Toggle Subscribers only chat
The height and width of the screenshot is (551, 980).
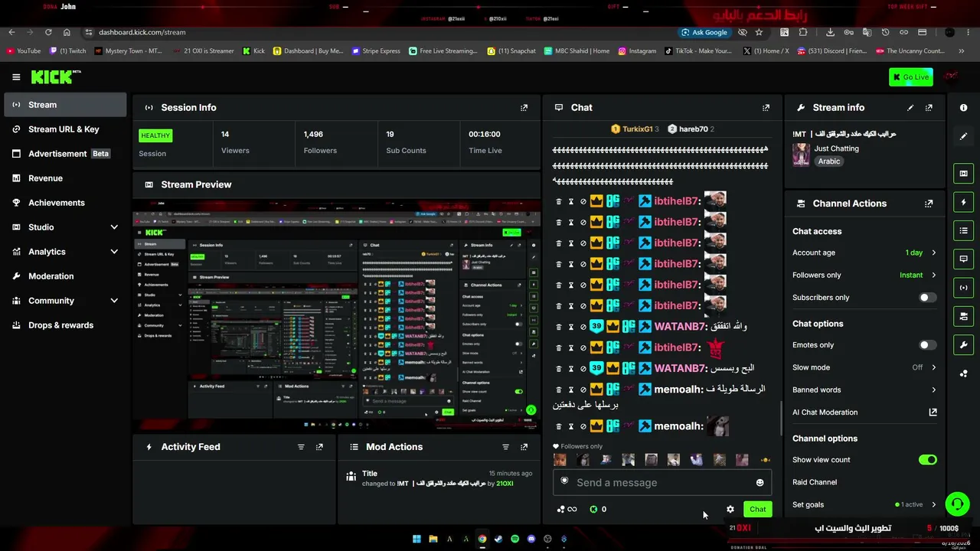pyautogui.click(x=927, y=298)
